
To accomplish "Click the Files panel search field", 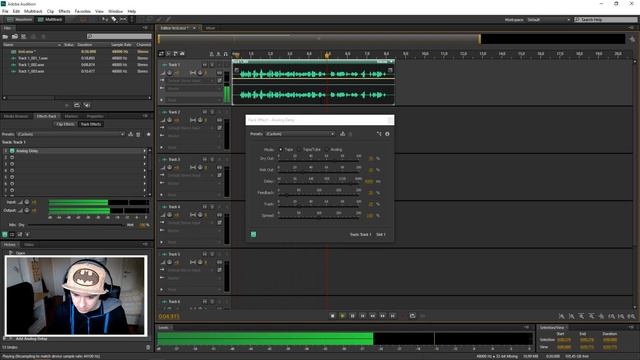I will click(x=119, y=36).
